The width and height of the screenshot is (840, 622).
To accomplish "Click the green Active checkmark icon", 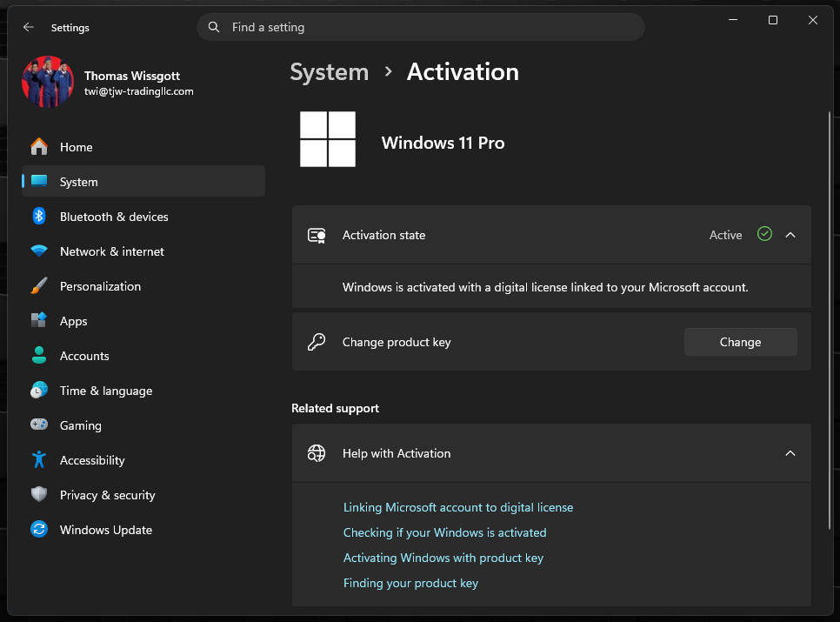I will pos(764,234).
